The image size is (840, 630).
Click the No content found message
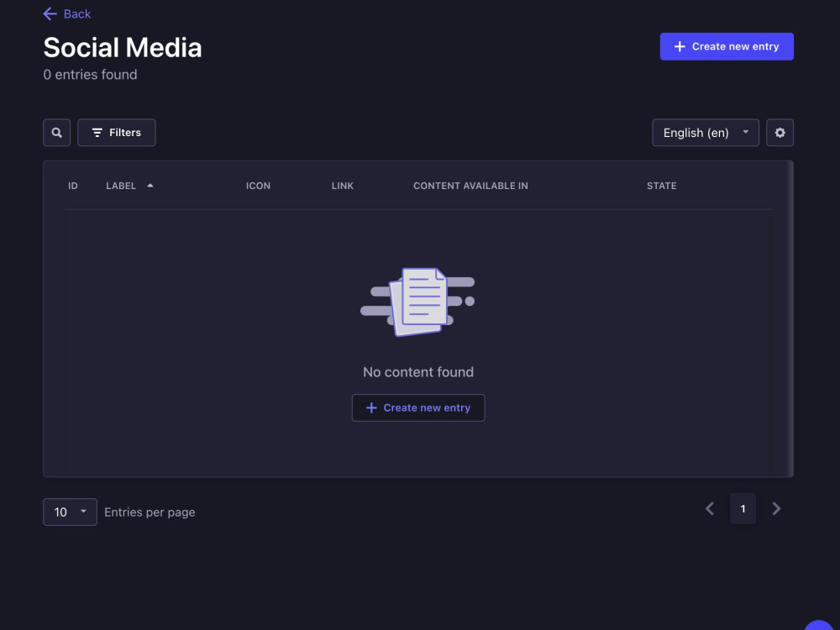coord(417,372)
